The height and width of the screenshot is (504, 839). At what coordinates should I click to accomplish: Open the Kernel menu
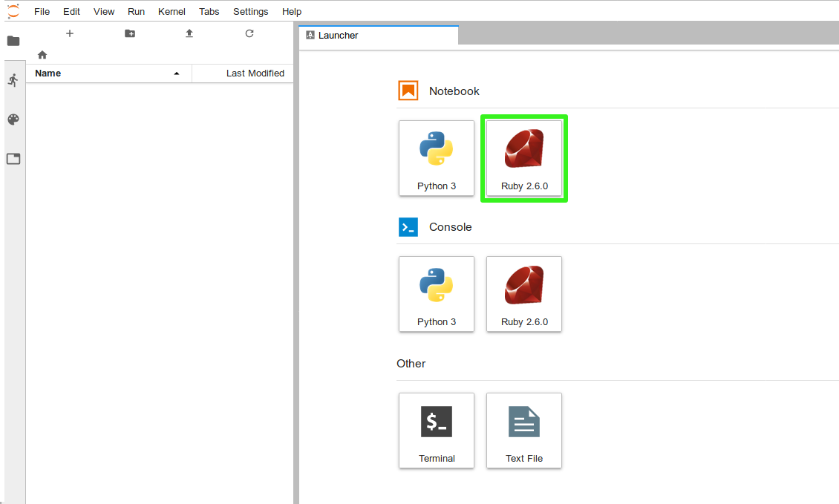pos(172,11)
